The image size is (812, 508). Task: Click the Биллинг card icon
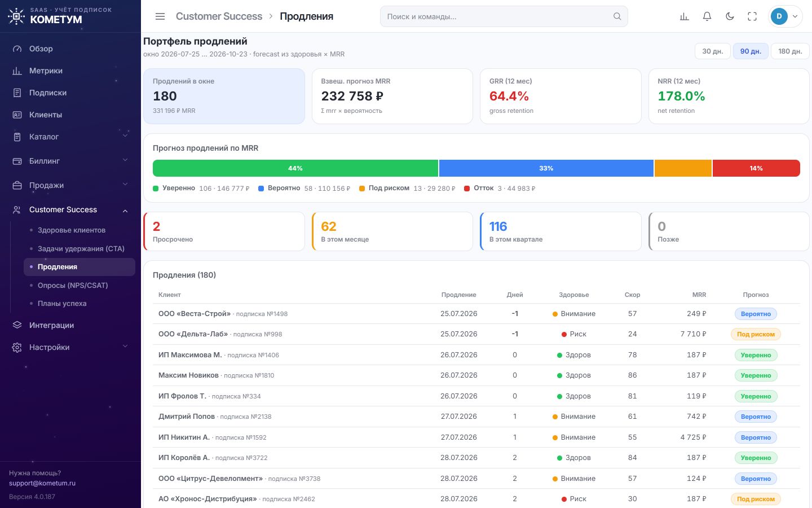click(17, 161)
